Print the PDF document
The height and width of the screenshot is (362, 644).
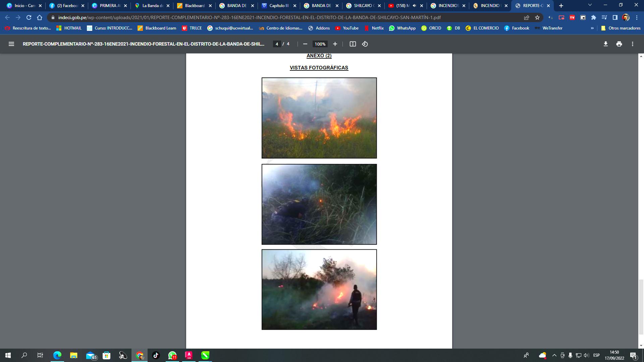(619, 44)
